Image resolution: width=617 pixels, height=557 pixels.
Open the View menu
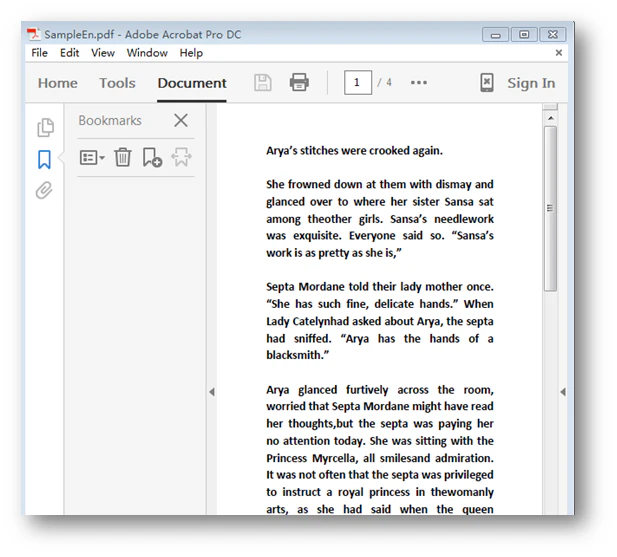tap(103, 53)
